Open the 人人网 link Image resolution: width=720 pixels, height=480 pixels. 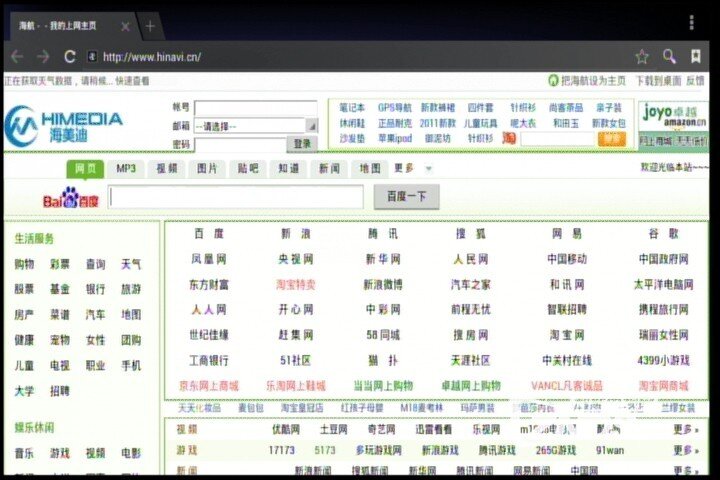[x=209, y=310]
